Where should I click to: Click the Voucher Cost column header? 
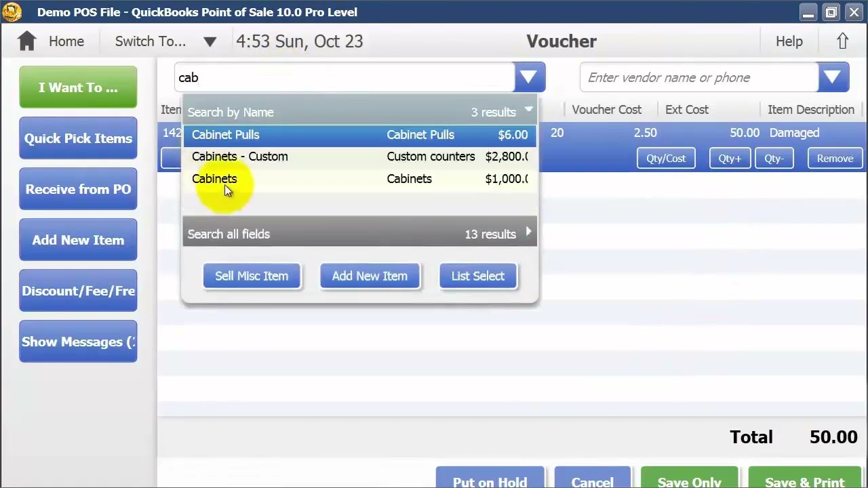point(606,110)
